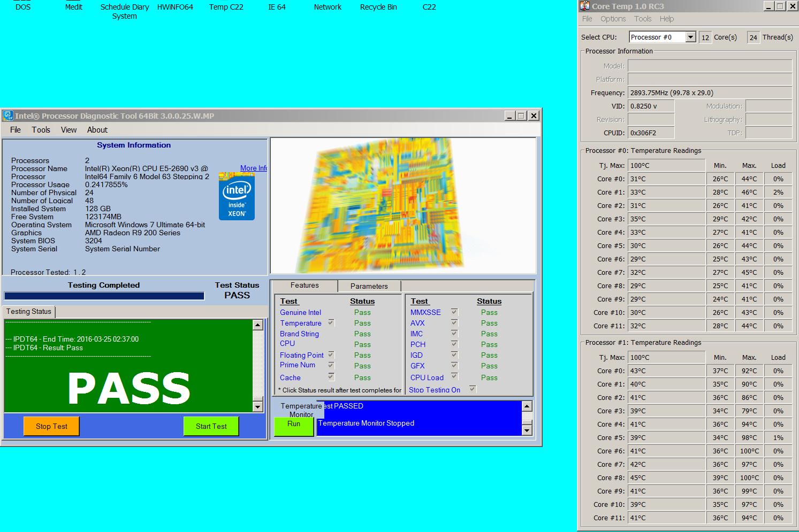Click the Intel Inside Xeon logo
Viewport: 799px width, 532px height.
pyautogui.click(x=237, y=198)
